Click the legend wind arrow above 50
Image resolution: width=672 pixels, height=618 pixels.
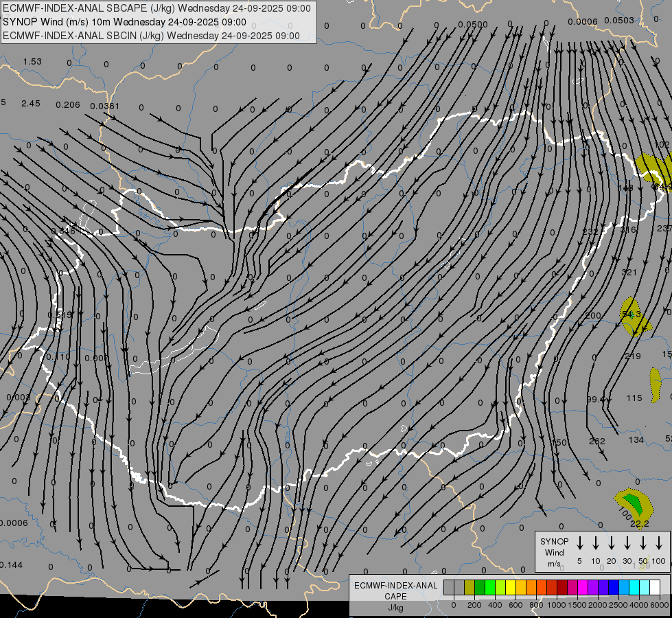tap(643, 543)
